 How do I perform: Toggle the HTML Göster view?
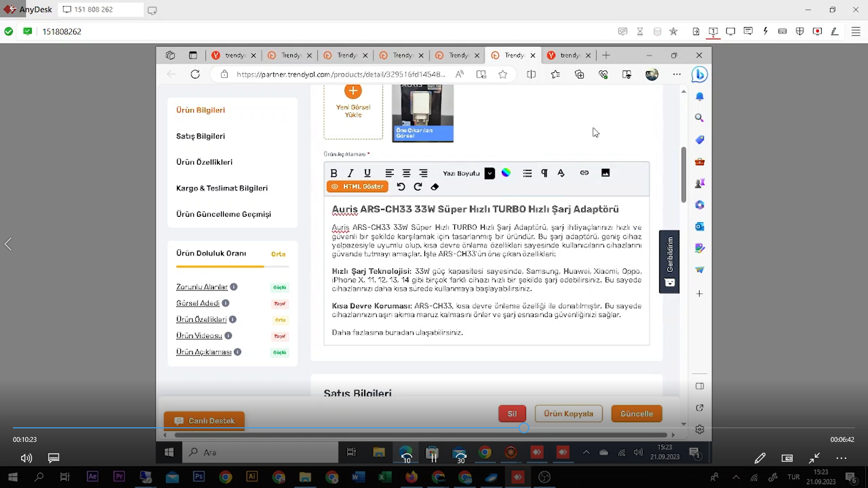pyautogui.click(x=358, y=187)
